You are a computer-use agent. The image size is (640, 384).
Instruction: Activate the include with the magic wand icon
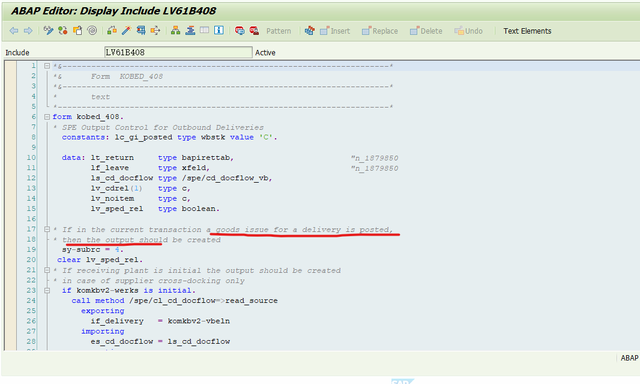click(126, 31)
